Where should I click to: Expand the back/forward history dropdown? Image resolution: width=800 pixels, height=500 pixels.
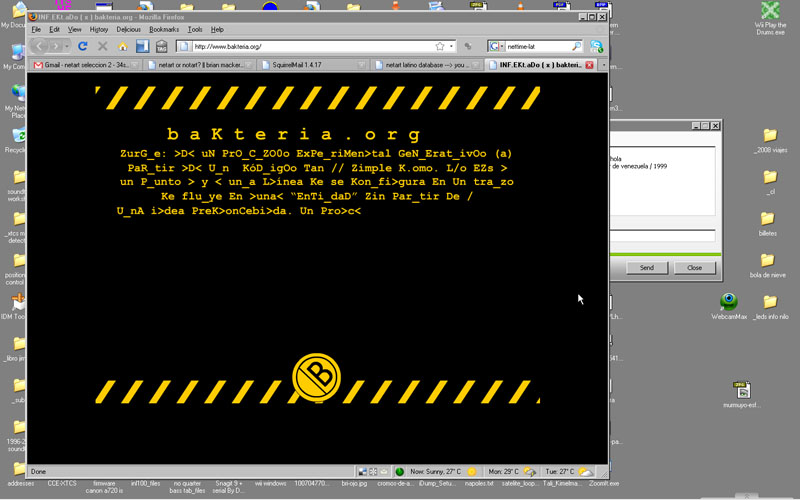pos(67,46)
